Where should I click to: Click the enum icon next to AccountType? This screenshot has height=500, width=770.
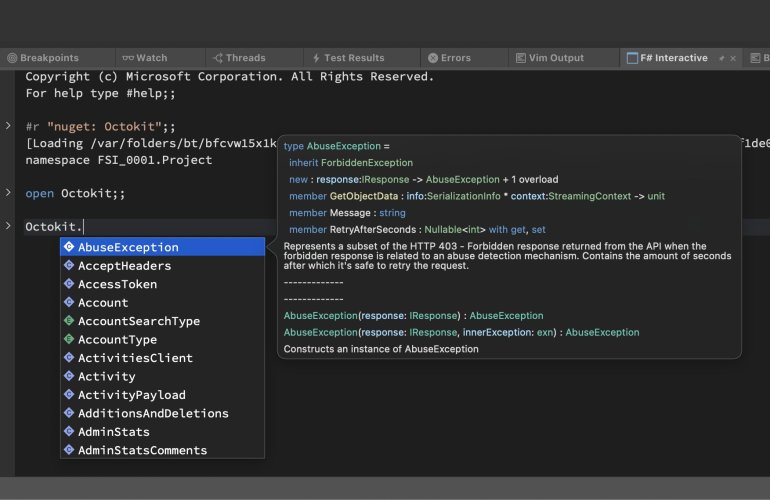[x=69, y=340]
